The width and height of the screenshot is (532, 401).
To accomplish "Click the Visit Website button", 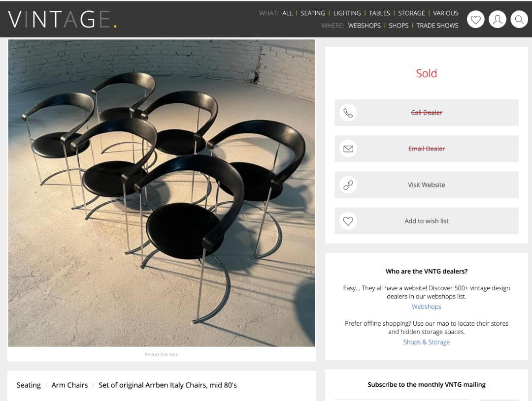I will (x=427, y=185).
